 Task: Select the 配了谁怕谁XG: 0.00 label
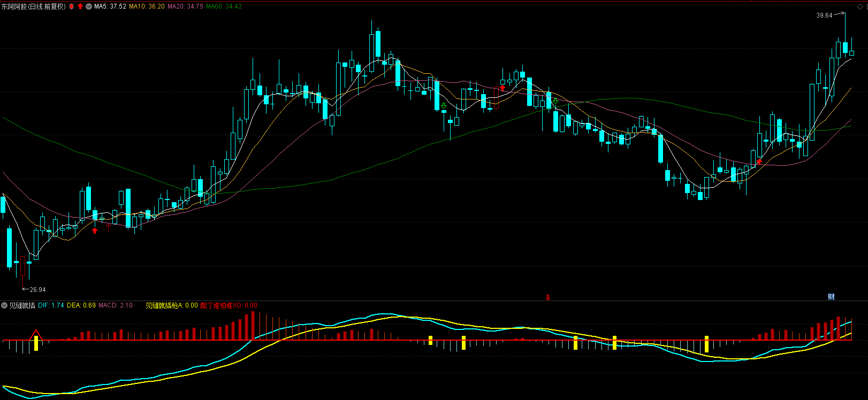coord(229,305)
